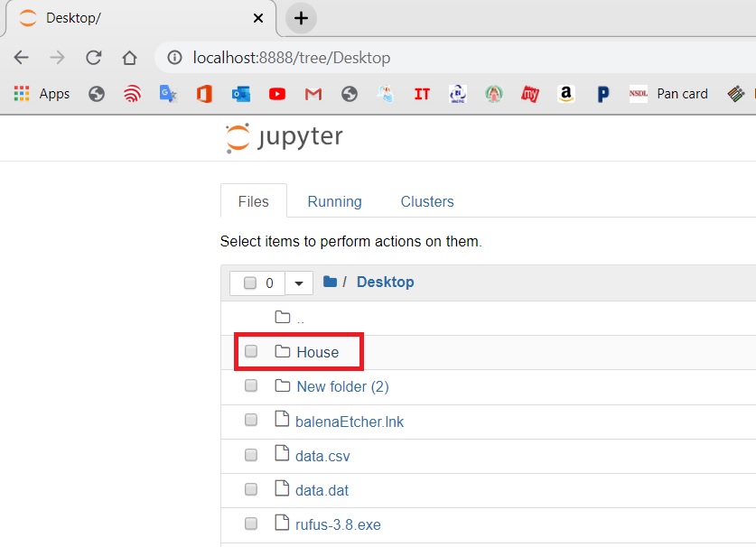The width and height of the screenshot is (756, 547).
Task: Open the Amazon bookmark
Action: click(x=566, y=94)
